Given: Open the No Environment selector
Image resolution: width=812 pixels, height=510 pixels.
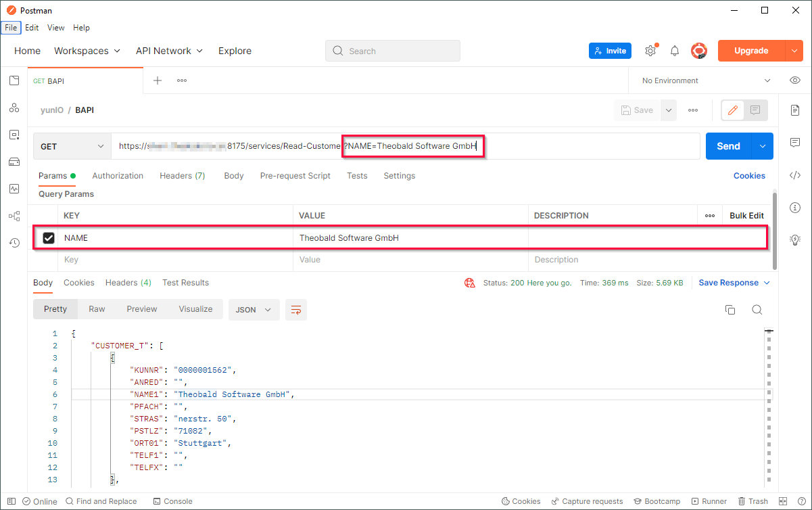Looking at the screenshot, I should (706, 80).
